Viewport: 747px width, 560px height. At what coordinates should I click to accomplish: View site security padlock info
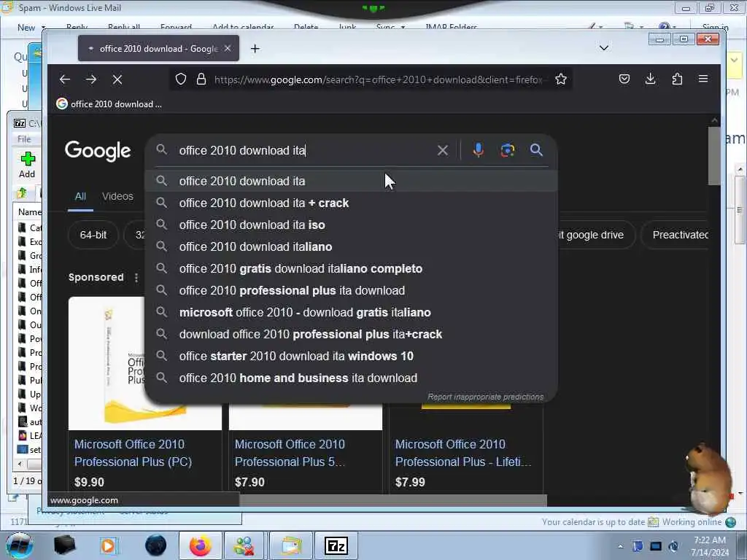[x=201, y=79]
